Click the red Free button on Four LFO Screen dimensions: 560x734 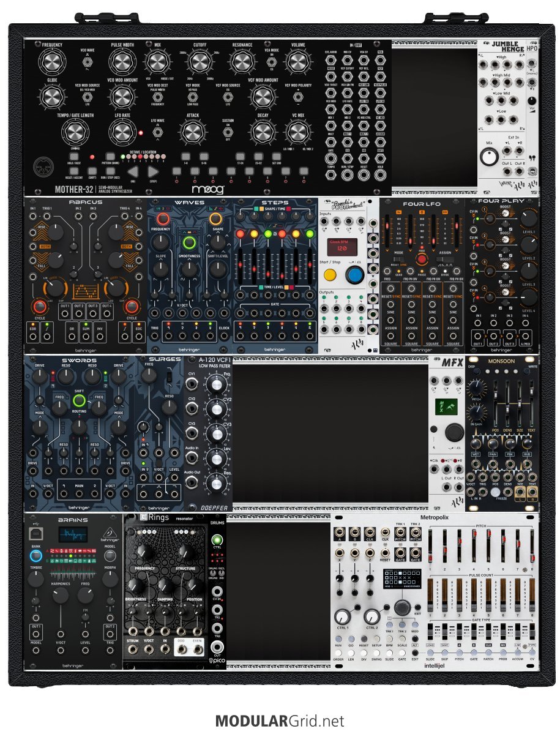pyautogui.click(x=422, y=259)
